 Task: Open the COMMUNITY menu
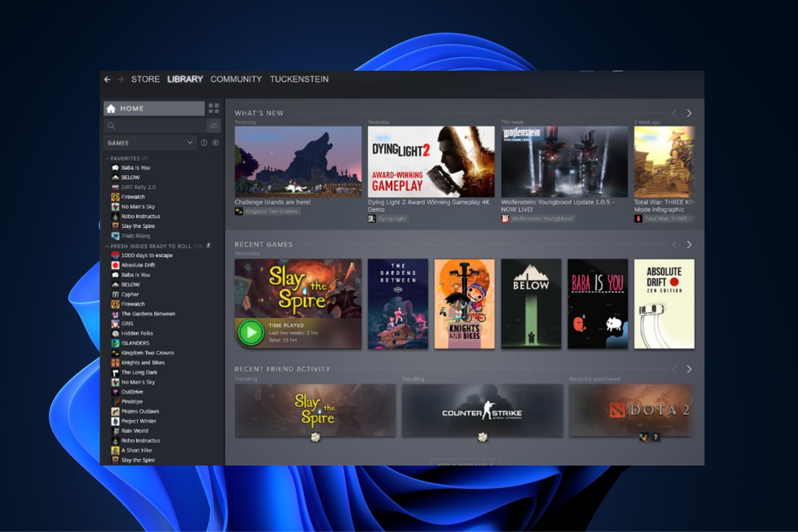tap(236, 79)
